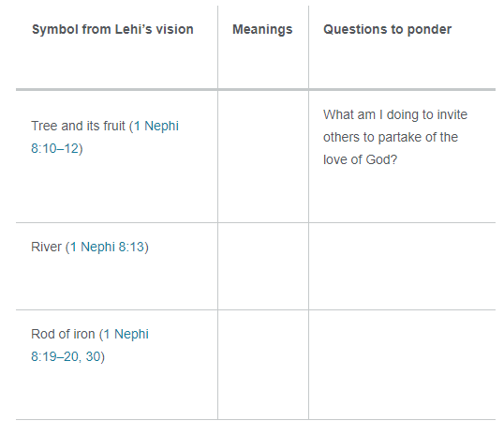Click the 8:10–12 verse portion of link
Image resolution: width=504 pixels, height=436 pixels.
click(x=55, y=149)
